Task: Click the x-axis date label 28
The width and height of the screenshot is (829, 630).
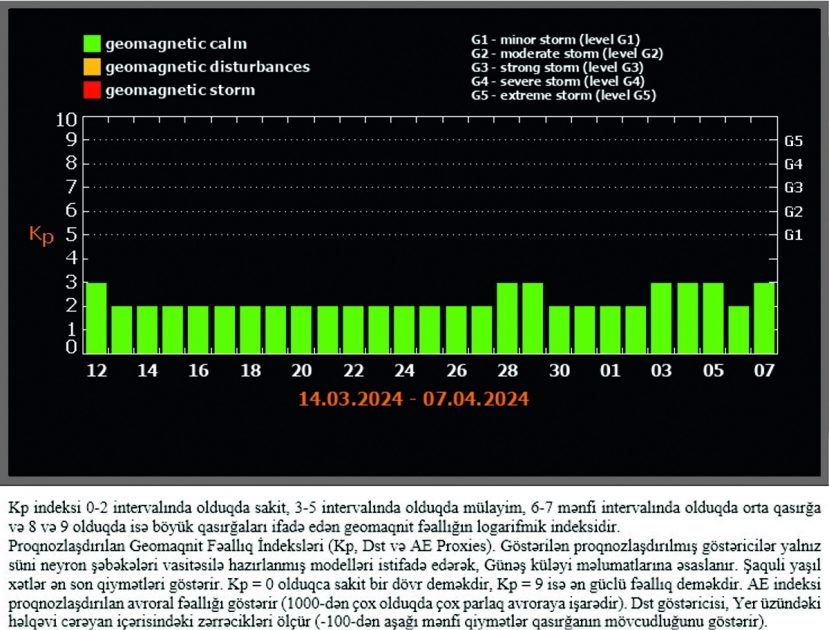Action: point(508,370)
